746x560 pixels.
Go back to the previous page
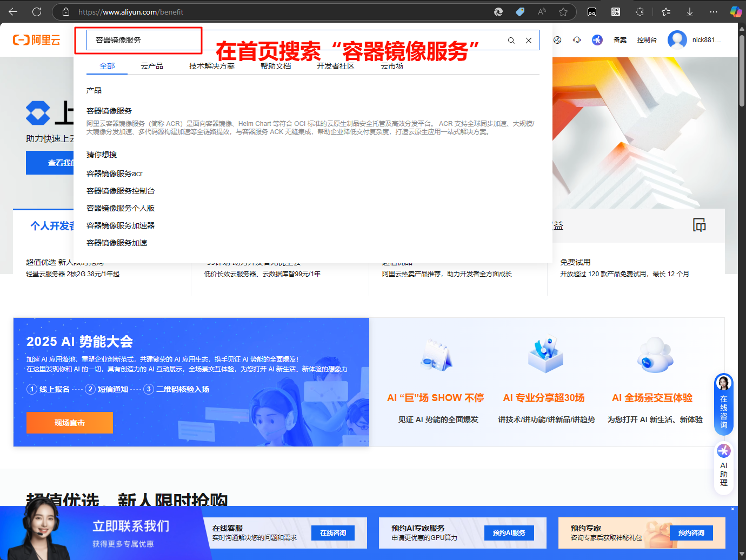13,12
